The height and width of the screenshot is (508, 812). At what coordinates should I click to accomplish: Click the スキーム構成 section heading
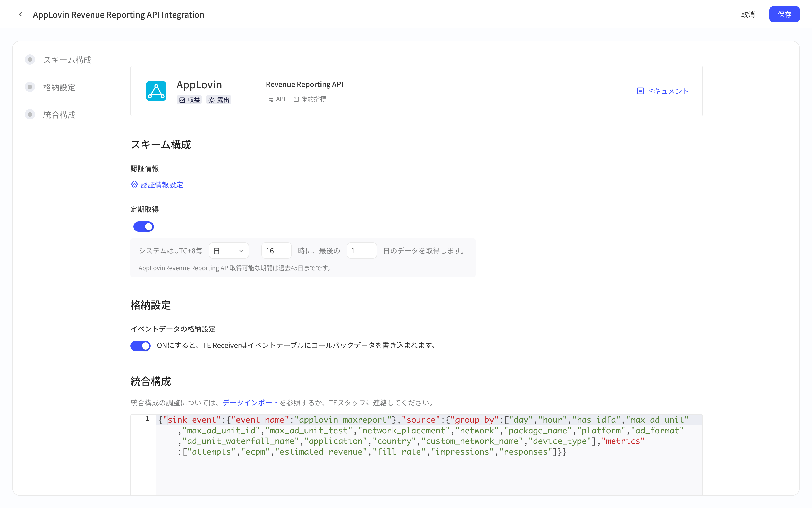pyautogui.click(x=160, y=145)
